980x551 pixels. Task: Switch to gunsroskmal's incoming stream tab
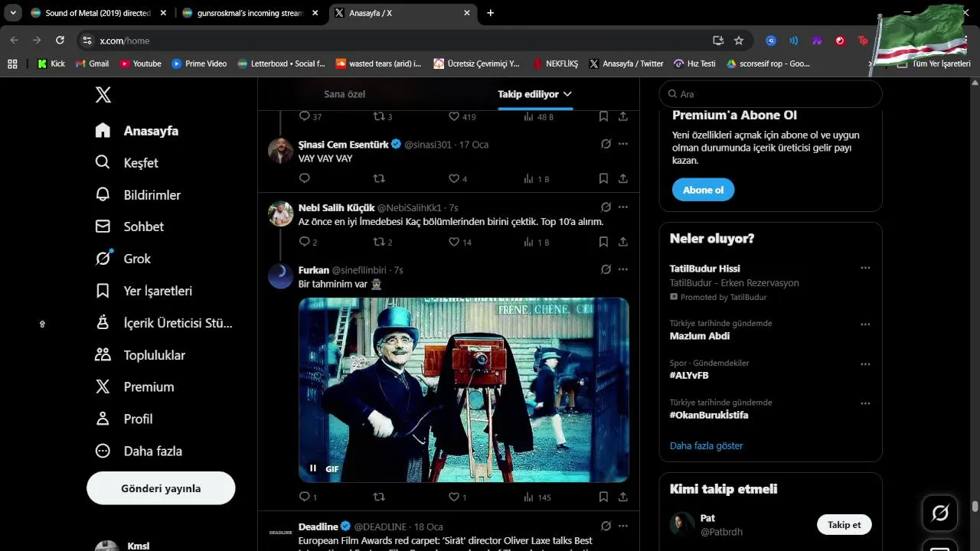[x=250, y=13]
